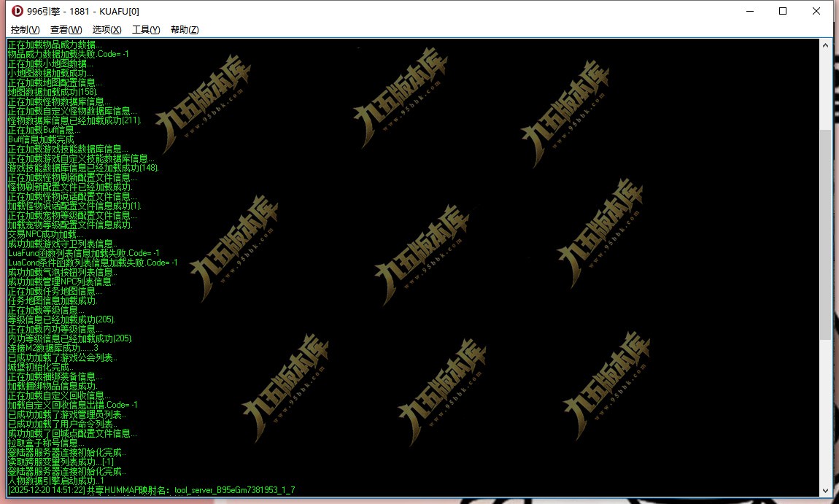Open the 选项(X) menu
Screen dimensions: 839x504
point(107,29)
